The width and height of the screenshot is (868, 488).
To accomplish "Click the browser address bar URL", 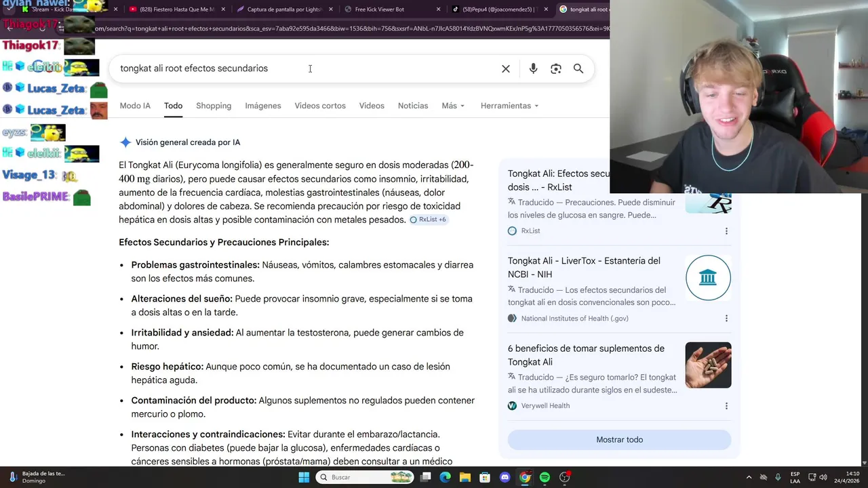I will (351, 28).
